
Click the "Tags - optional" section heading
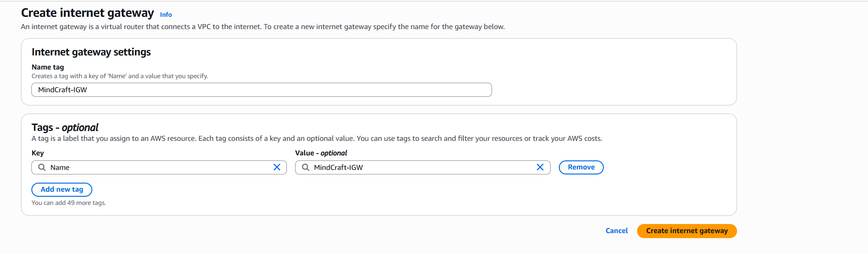pos(65,128)
